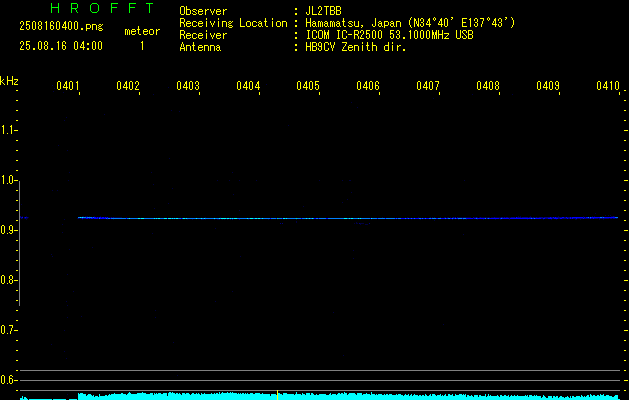Click the Receiving Location label
The image size is (629, 400).
pyautogui.click(x=233, y=23)
